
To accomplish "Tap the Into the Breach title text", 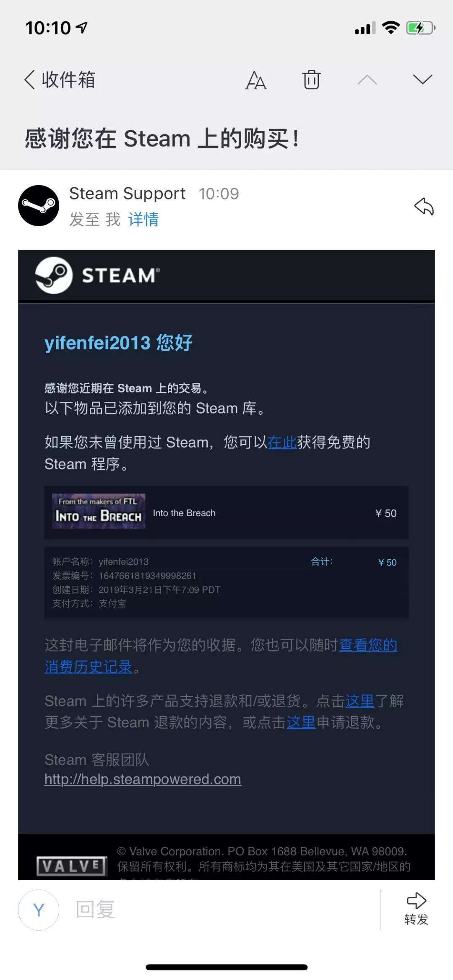I will click(x=184, y=513).
